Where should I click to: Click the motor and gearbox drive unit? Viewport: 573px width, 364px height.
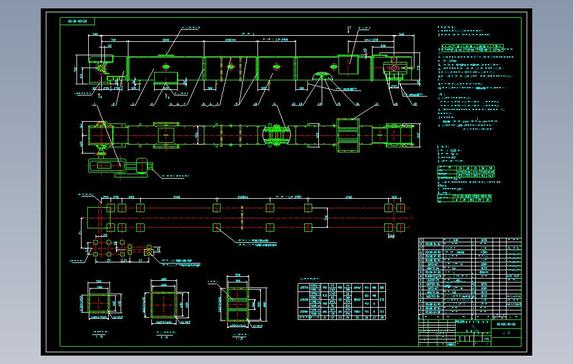pyautogui.click(x=120, y=168)
